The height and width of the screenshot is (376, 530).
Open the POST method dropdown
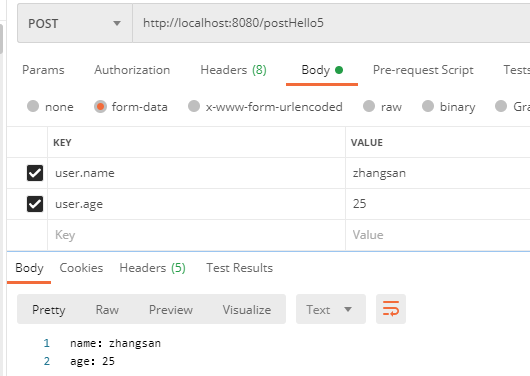click(75, 23)
